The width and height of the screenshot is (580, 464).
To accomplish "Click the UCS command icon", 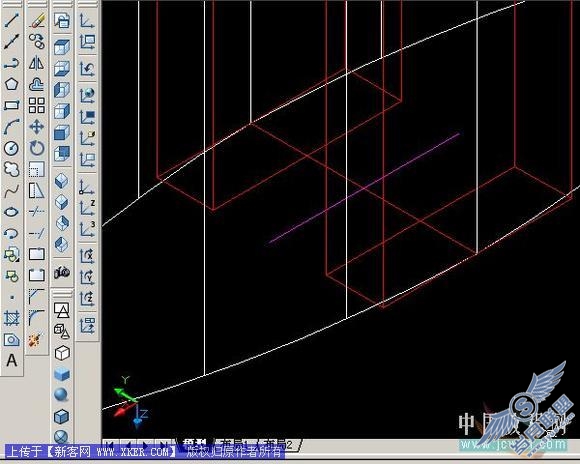I will [87, 20].
